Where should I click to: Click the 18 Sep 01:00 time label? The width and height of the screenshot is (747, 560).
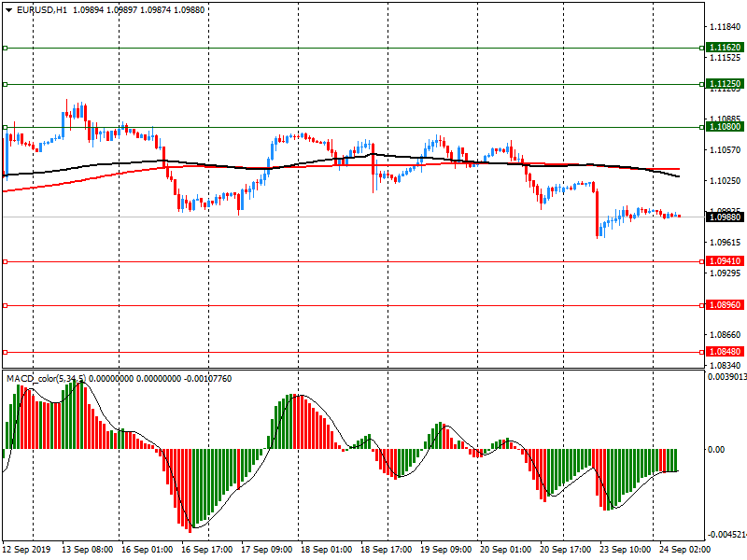coord(326,550)
